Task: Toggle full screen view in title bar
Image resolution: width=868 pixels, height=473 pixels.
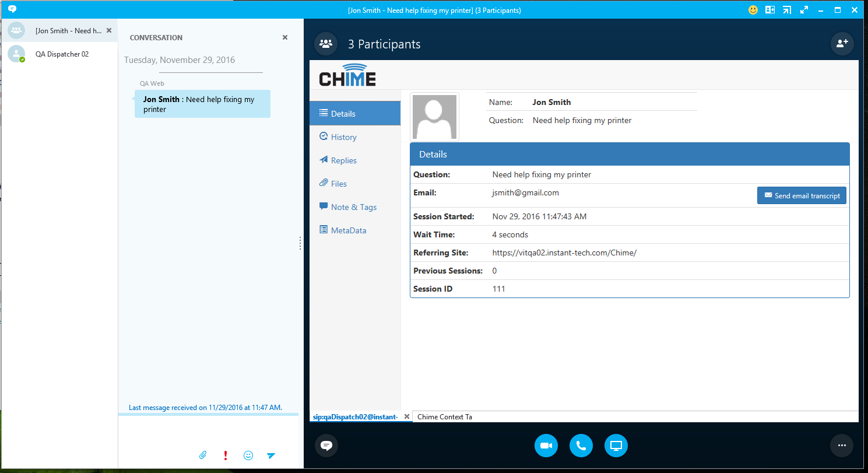Action: pyautogui.click(x=804, y=10)
